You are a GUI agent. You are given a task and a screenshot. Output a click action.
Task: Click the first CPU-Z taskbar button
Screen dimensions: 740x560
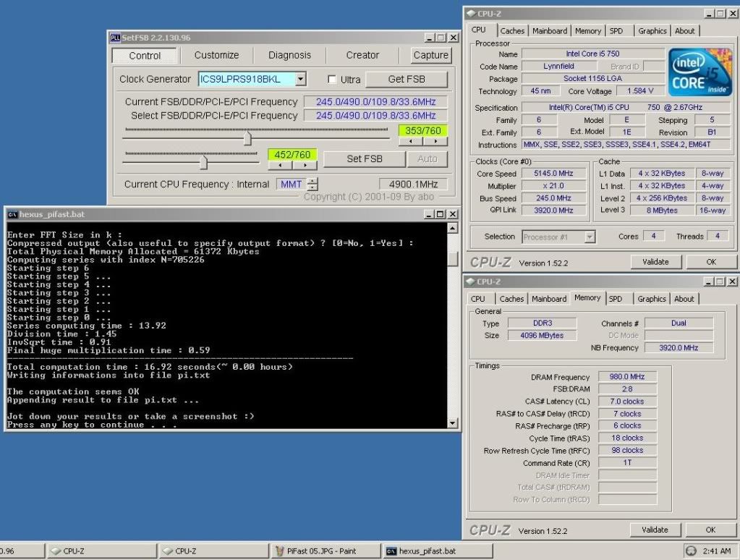coord(101,551)
